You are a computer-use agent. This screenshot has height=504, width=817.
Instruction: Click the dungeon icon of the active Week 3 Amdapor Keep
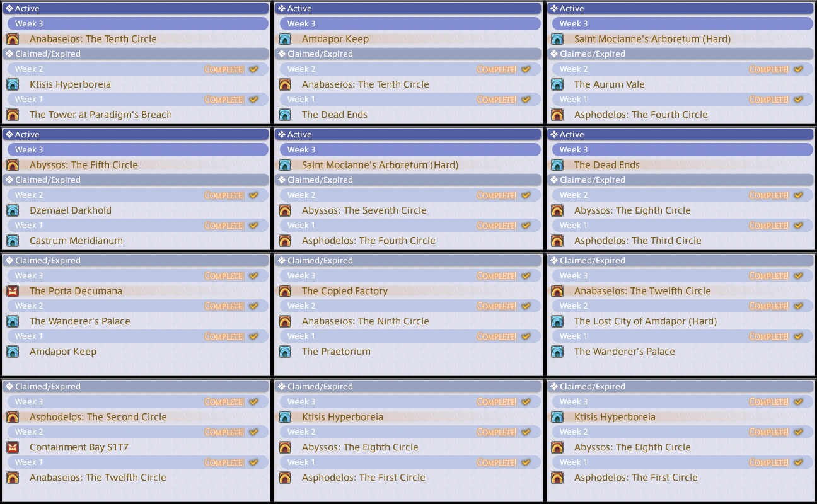(285, 39)
